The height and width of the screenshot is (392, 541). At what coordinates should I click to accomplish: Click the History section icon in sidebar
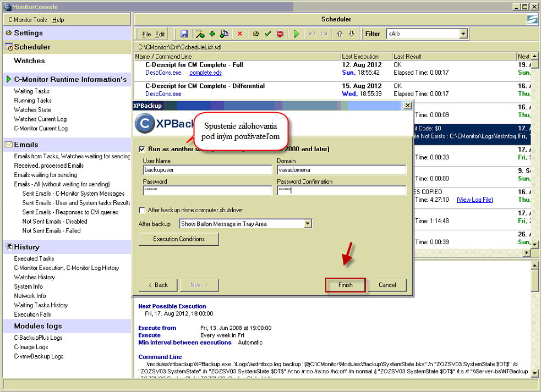[x=9, y=246]
